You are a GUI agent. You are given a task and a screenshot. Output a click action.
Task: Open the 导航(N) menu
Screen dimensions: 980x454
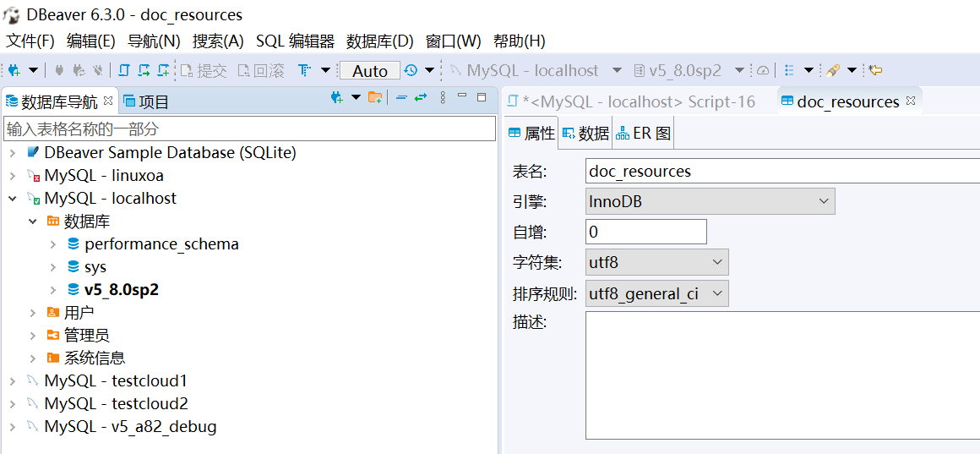(x=154, y=41)
